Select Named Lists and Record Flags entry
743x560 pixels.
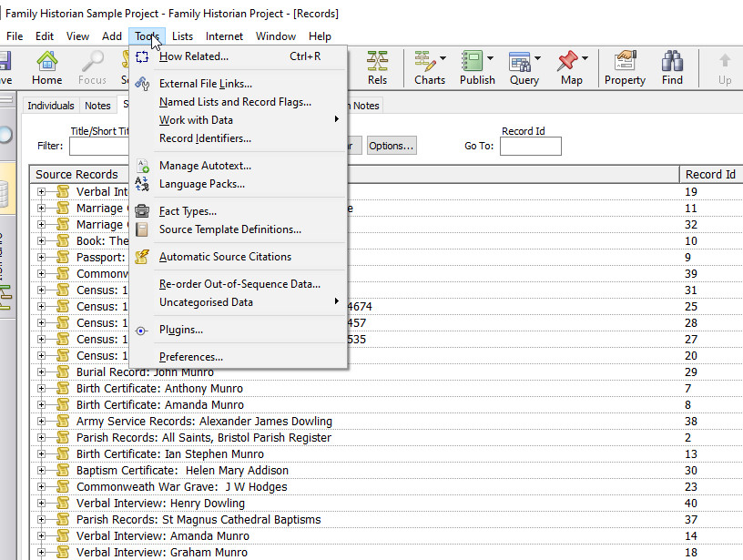tap(236, 102)
